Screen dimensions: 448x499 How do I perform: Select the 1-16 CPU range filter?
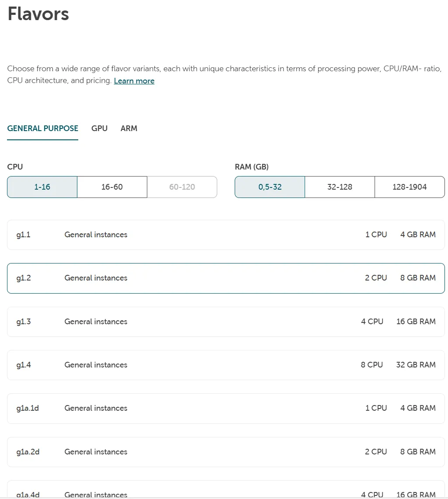(42, 187)
